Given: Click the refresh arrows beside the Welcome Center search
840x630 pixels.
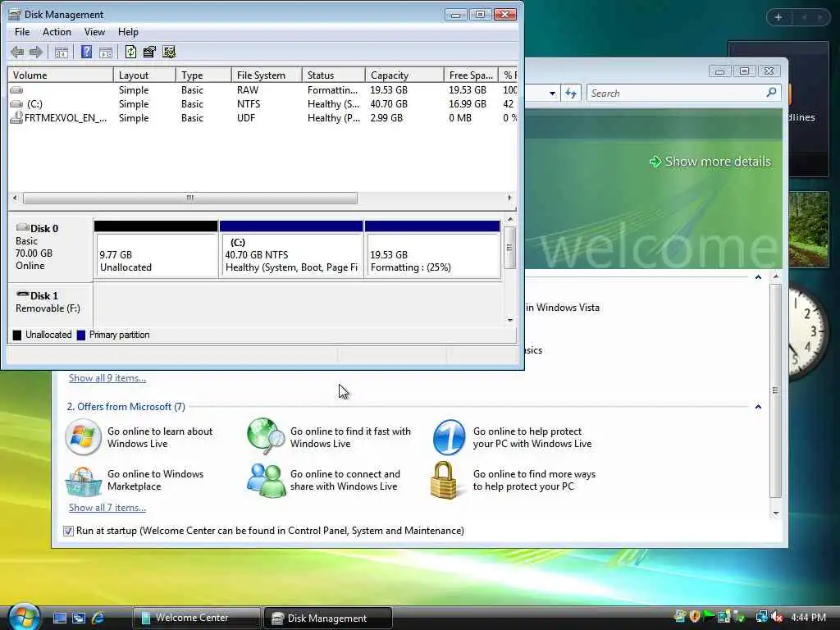Looking at the screenshot, I should [571, 94].
